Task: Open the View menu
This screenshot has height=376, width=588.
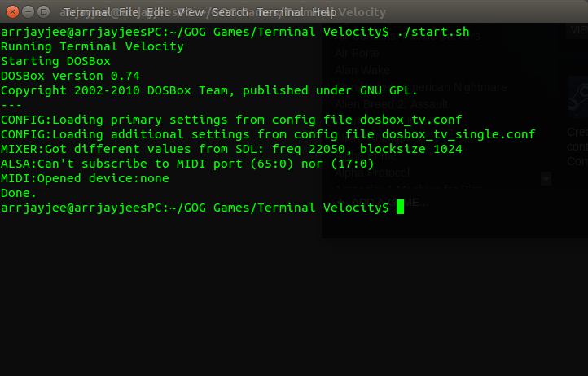Action: point(190,12)
